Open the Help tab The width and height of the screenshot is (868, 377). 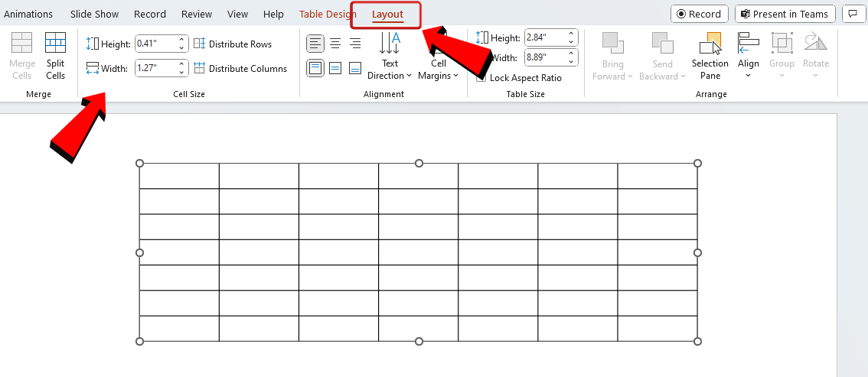273,15
